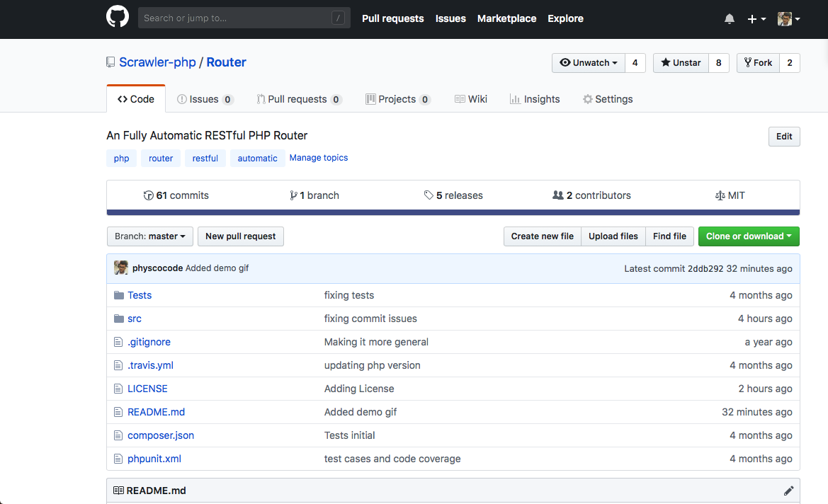828x504 pixels.
Task: Open the user avatar profile menu
Action: tap(788, 19)
